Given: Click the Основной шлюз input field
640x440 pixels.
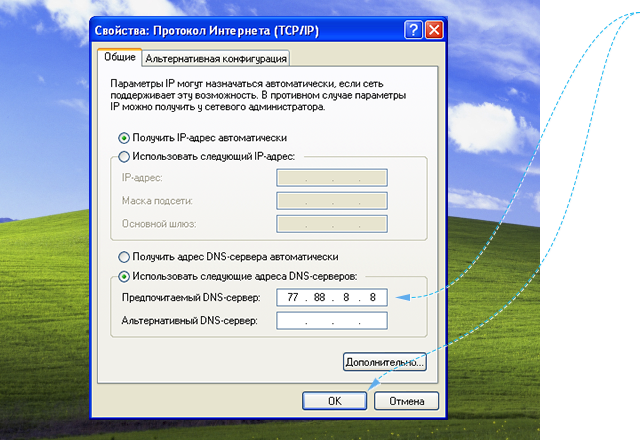Looking at the screenshot, I should (332, 224).
